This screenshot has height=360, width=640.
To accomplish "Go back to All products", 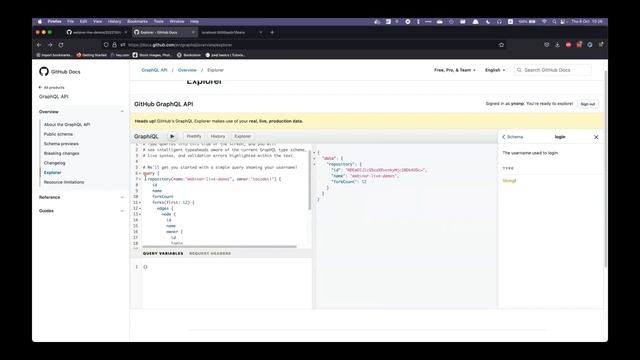I will 51,87.
